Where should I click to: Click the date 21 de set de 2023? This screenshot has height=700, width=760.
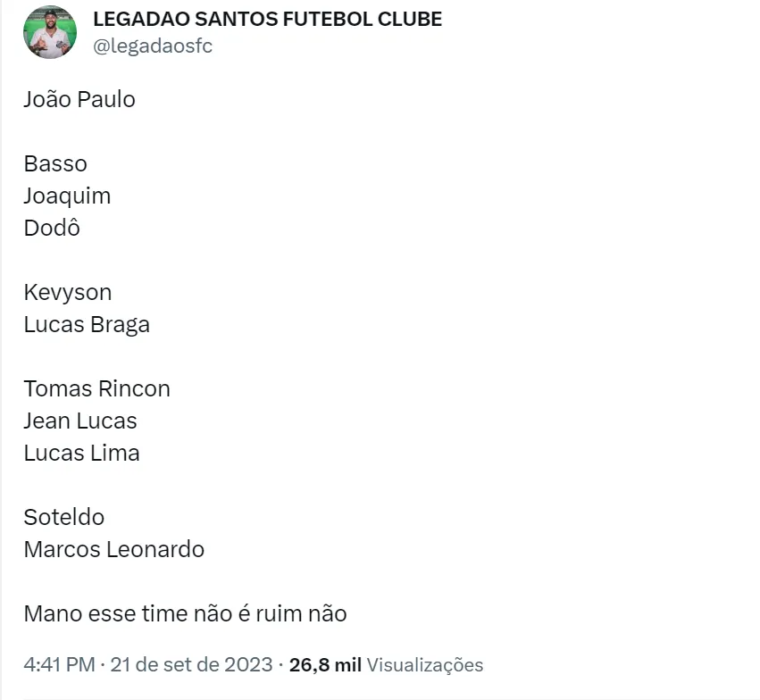pos(193,665)
